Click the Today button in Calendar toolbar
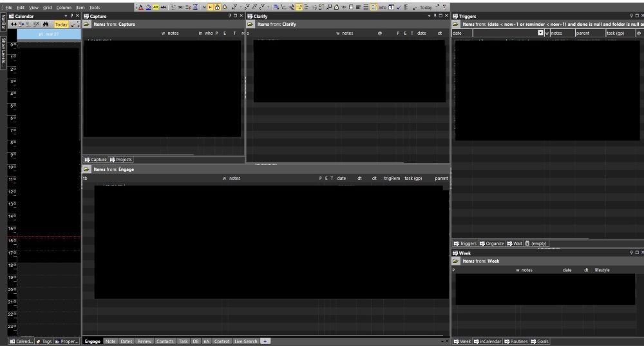The height and width of the screenshot is (346, 644). click(x=61, y=24)
